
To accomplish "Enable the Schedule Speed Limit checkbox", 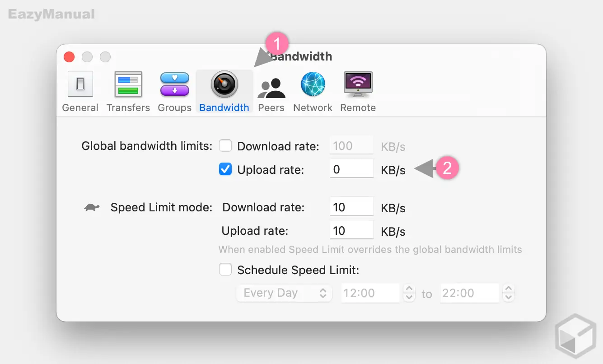I will coord(225,270).
